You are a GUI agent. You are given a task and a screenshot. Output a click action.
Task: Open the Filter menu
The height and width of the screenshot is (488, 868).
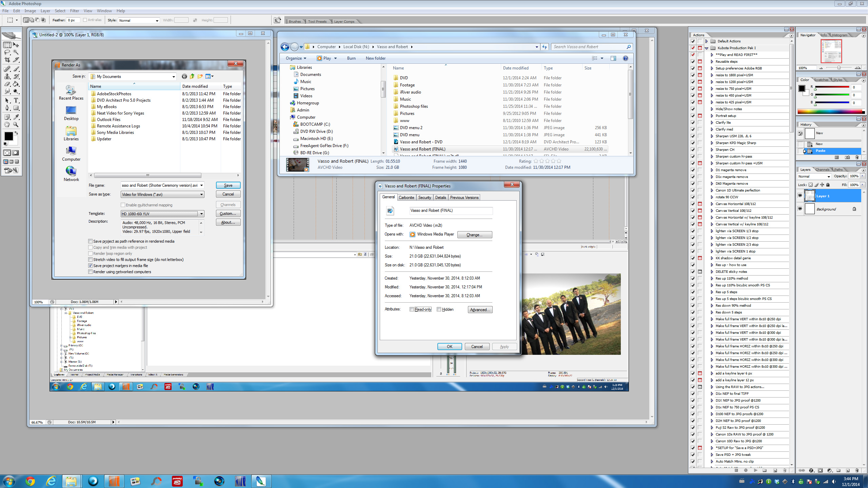pos(74,11)
